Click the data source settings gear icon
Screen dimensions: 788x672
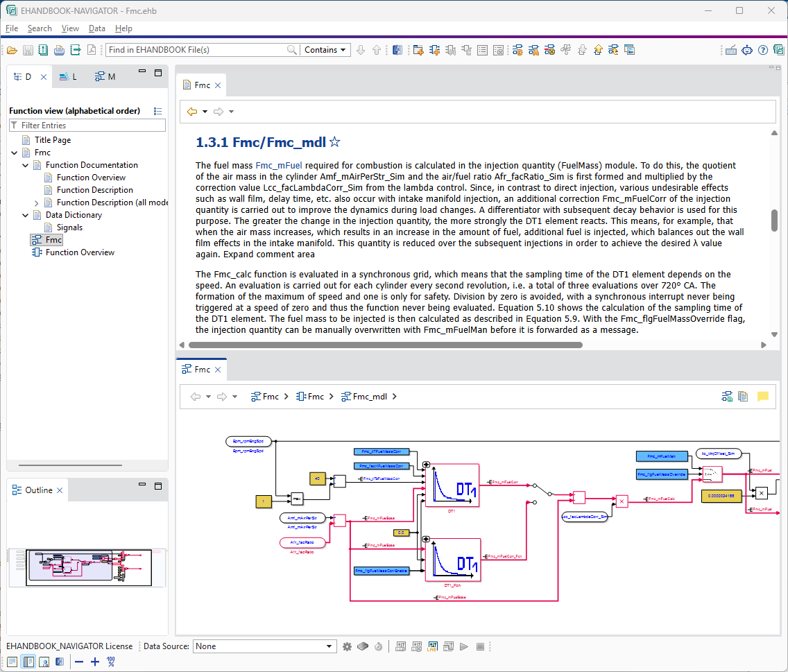pyautogui.click(x=347, y=647)
